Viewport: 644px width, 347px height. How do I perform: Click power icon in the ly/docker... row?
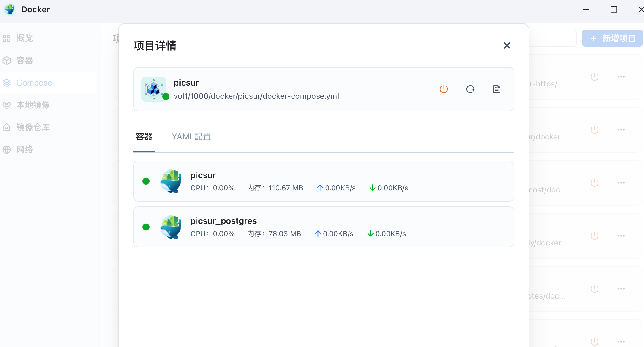[595, 236]
